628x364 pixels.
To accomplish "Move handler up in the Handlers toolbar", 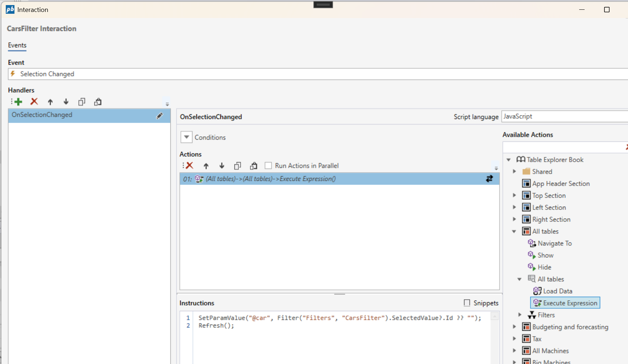I will tap(50, 102).
